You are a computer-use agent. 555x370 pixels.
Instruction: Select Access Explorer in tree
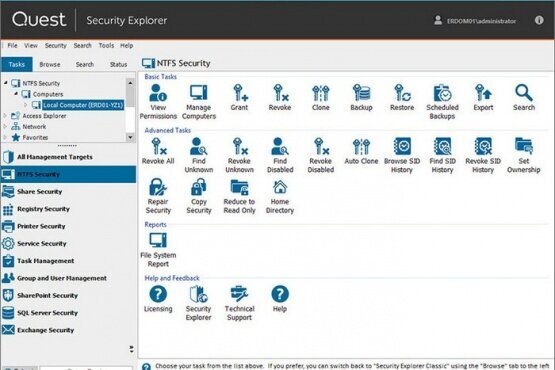coord(44,116)
